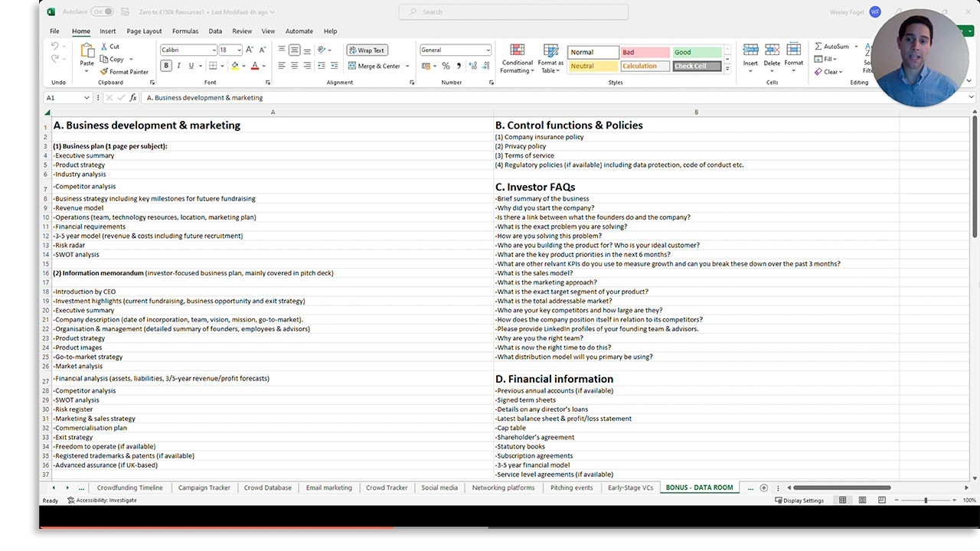Click into the Search box

click(x=513, y=12)
